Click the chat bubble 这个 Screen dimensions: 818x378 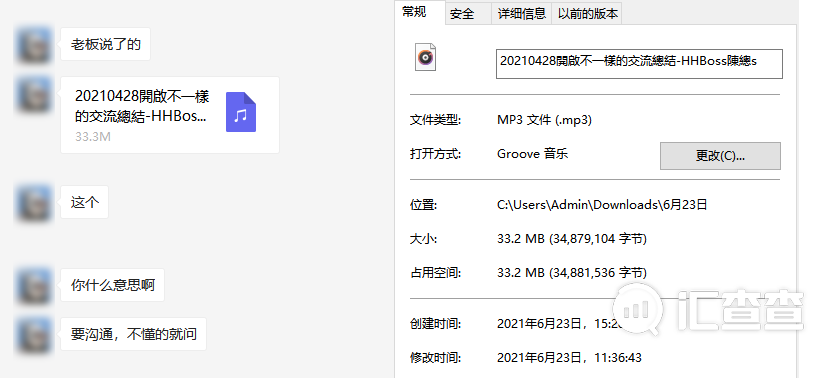[x=85, y=202]
